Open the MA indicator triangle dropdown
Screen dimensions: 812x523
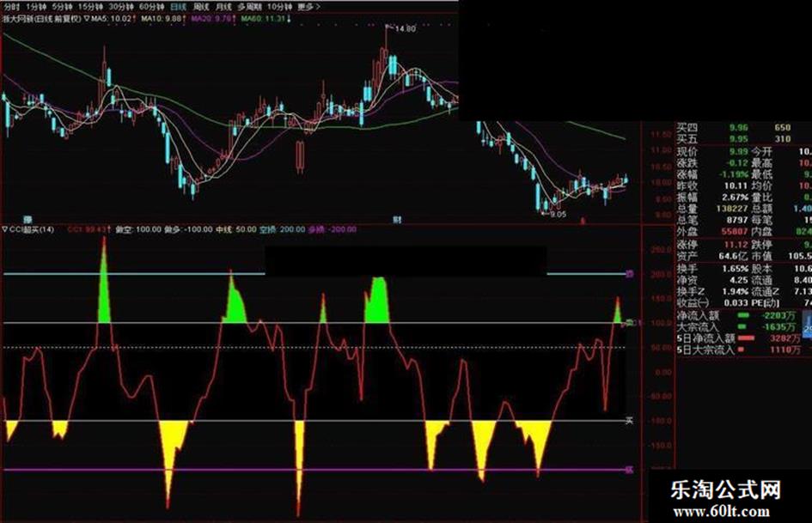[x=87, y=19]
